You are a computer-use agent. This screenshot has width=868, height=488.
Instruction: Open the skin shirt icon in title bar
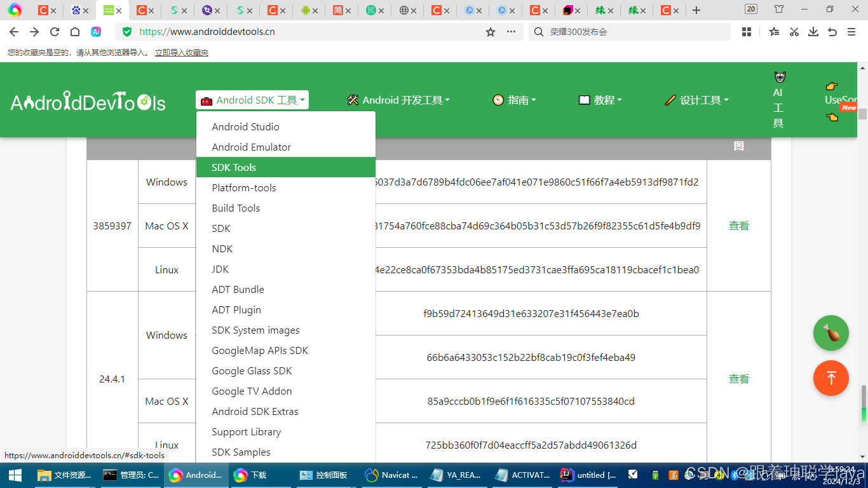pyautogui.click(x=779, y=9)
